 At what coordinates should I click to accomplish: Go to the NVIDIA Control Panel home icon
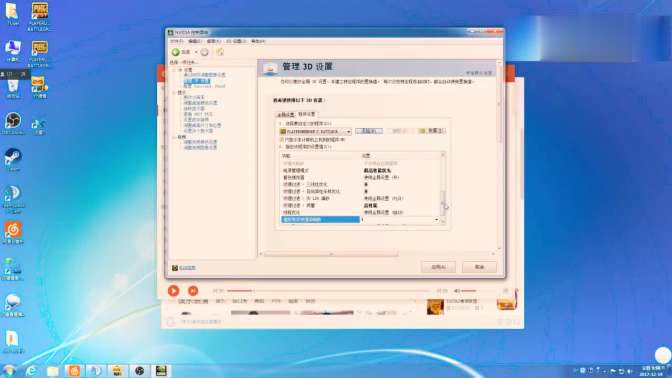point(220,52)
